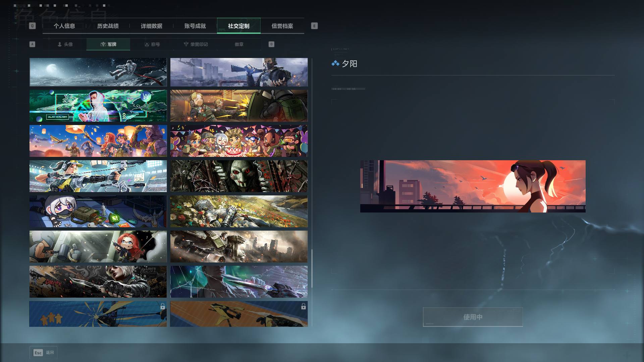Click the D next sub-tab key icon

tap(271, 44)
